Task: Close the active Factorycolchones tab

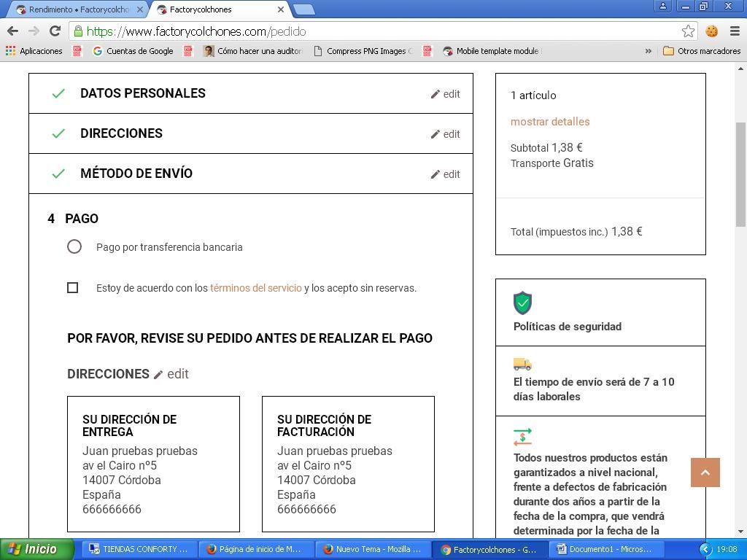Action: pyautogui.click(x=281, y=9)
